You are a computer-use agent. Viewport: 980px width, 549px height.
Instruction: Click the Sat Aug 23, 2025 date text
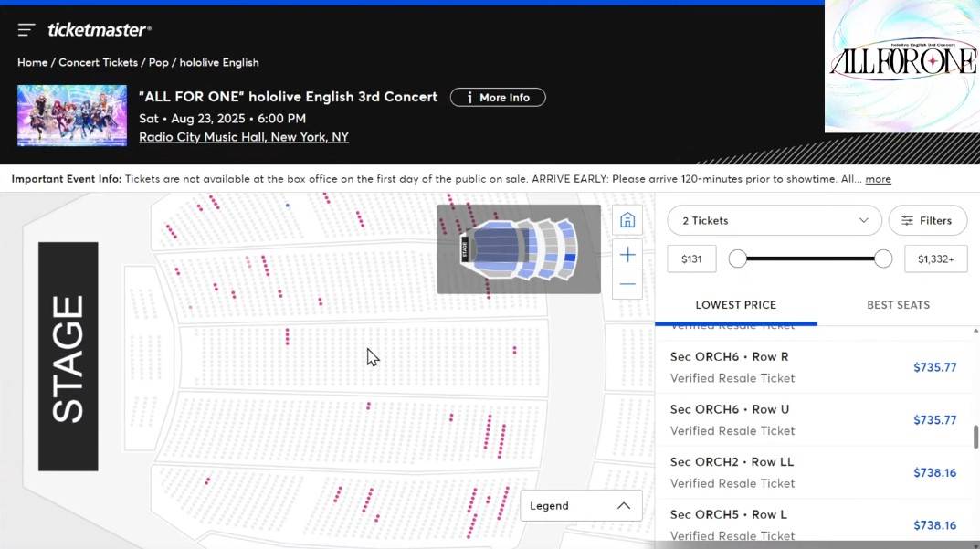point(223,118)
